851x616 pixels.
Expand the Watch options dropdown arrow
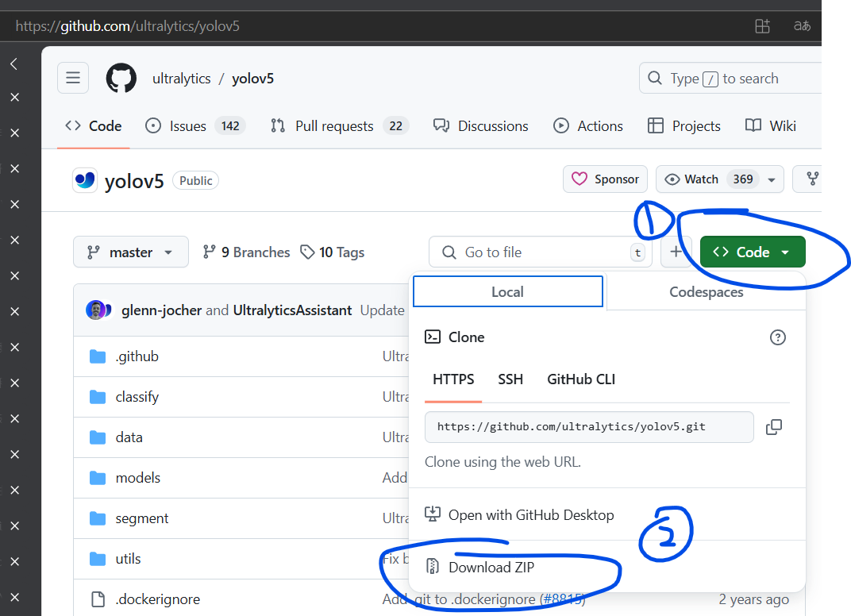point(772,179)
